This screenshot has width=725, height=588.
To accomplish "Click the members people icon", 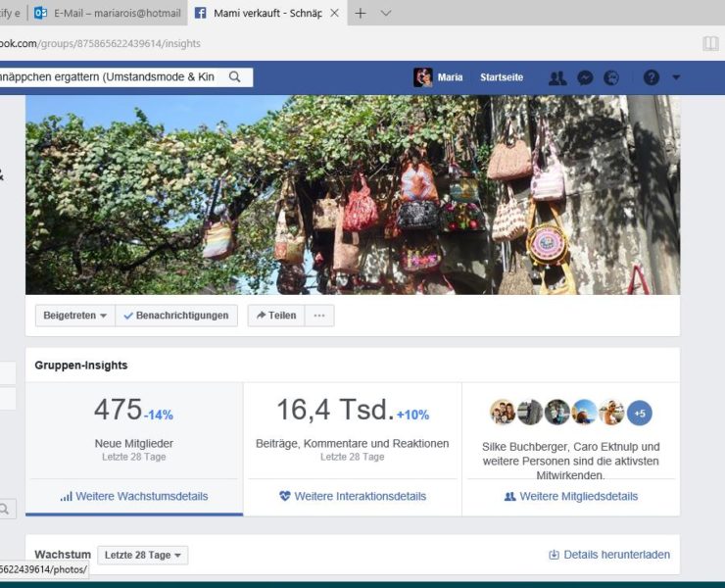I will click(x=509, y=497).
